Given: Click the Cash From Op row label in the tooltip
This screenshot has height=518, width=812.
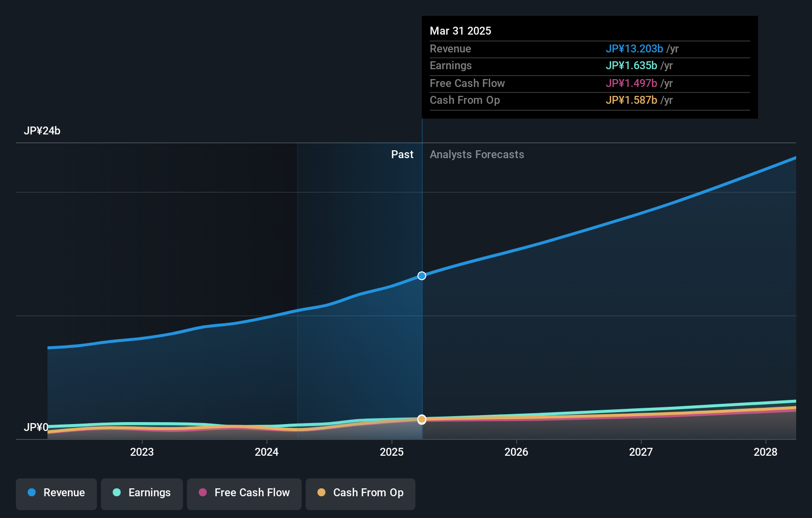Looking at the screenshot, I should (465, 100).
